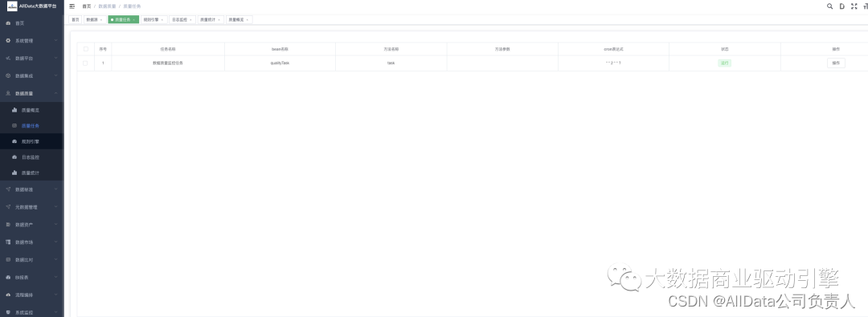Screen dimensions: 868x317
Task: Click the 首页 dashboard icon in sidebar
Action: coord(8,23)
